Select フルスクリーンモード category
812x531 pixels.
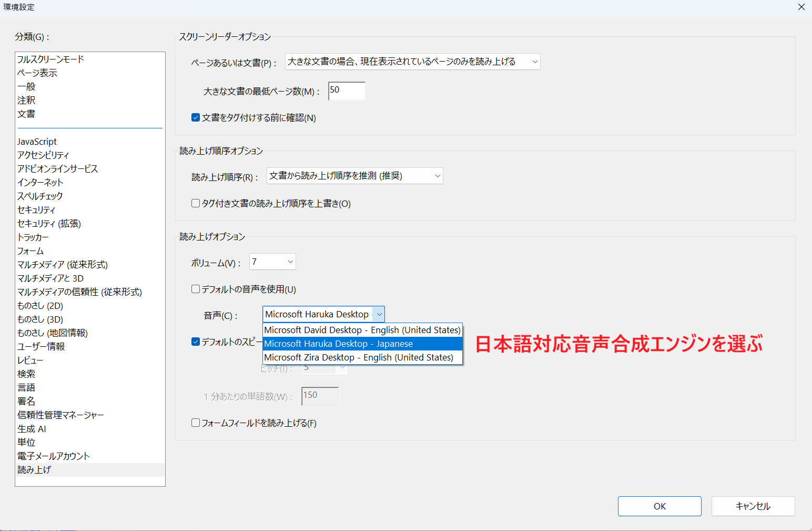(50, 59)
